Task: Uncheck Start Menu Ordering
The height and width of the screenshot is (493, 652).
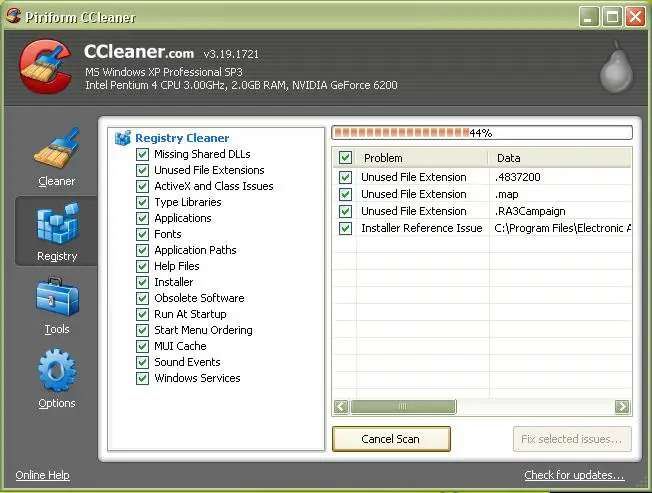Action: 142,330
